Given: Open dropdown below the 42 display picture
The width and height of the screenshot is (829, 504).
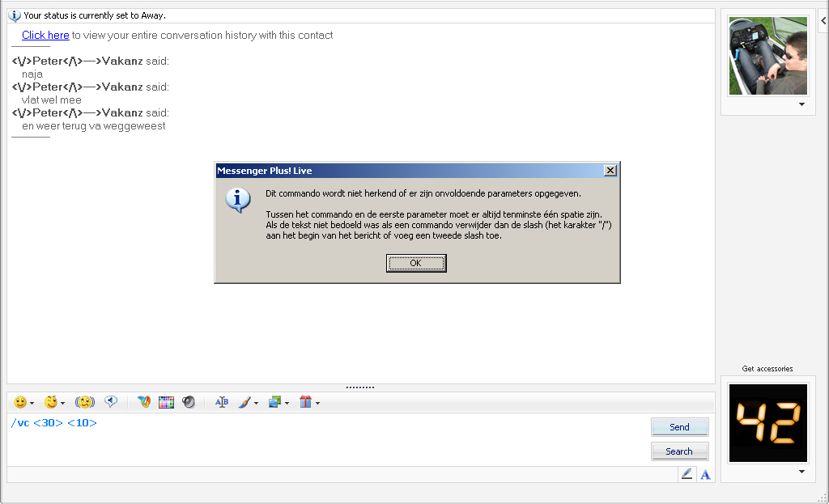Looking at the screenshot, I should [802, 472].
